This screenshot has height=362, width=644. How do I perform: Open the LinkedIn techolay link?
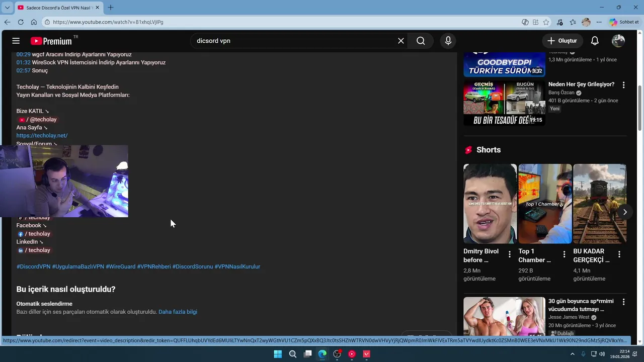coord(34,250)
